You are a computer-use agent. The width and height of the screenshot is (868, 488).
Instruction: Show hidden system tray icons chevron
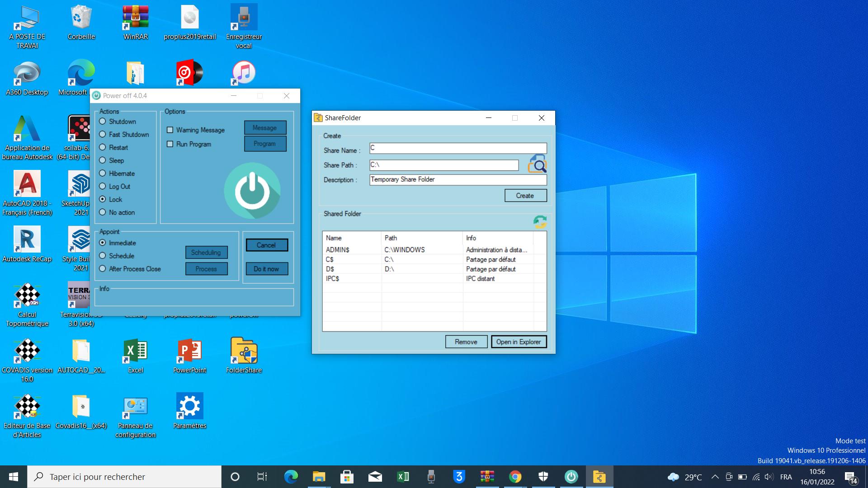click(715, 477)
